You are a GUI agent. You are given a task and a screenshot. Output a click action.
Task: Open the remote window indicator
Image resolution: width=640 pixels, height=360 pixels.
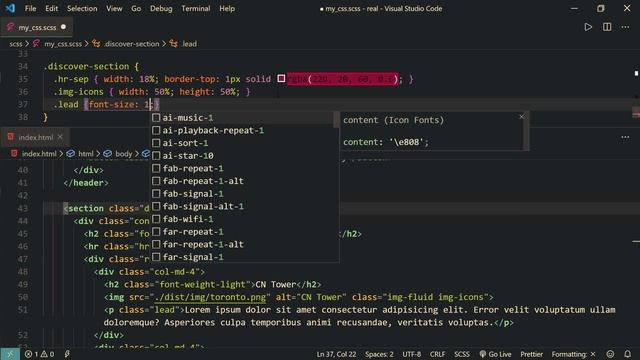[10, 354]
